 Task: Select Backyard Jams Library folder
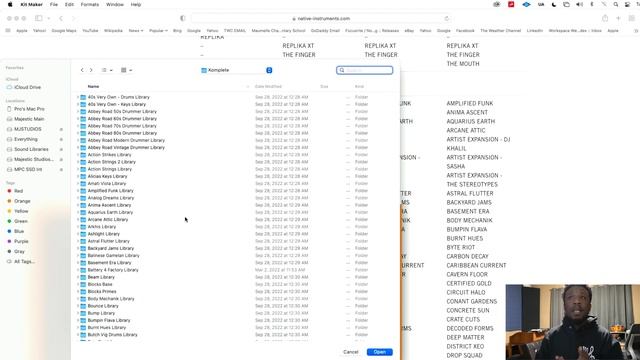[x=111, y=248]
